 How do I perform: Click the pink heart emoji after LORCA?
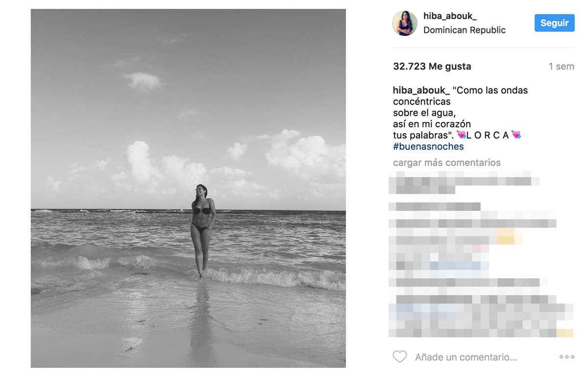[x=516, y=135]
